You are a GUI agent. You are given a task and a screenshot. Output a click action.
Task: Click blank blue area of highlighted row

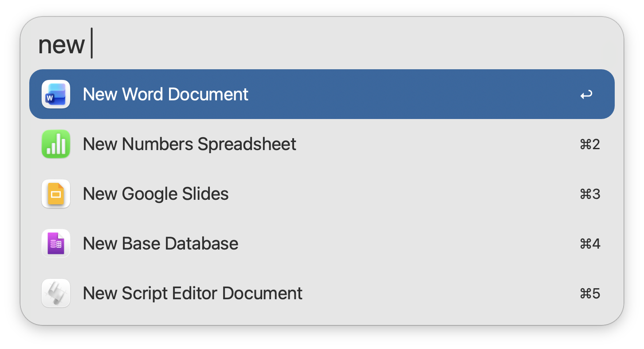(399, 94)
